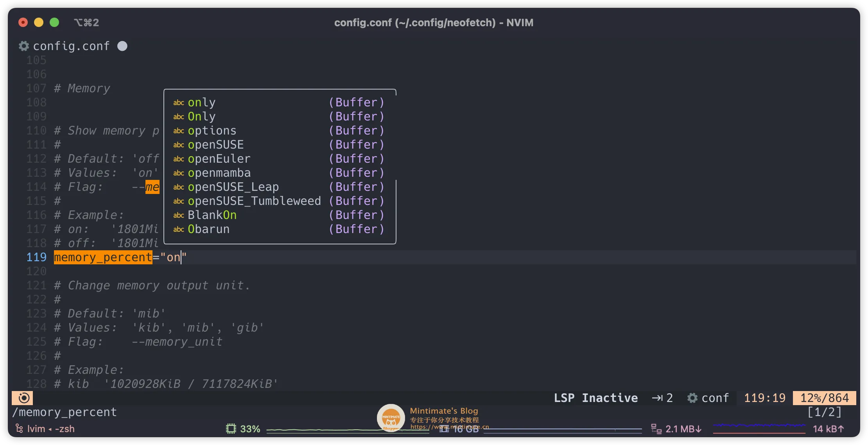Click the 14 kB upload speed indicator
Screen dimensions: 868x445
[x=828, y=429]
